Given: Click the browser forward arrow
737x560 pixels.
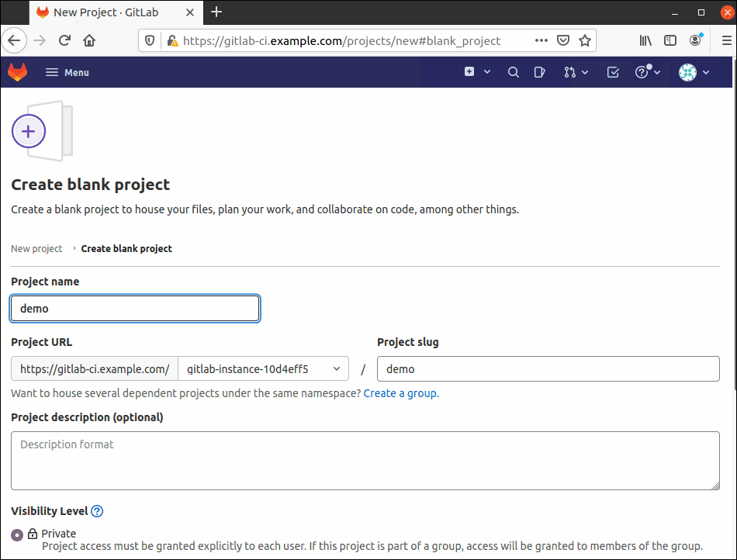Looking at the screenshot, I should 40,40.
